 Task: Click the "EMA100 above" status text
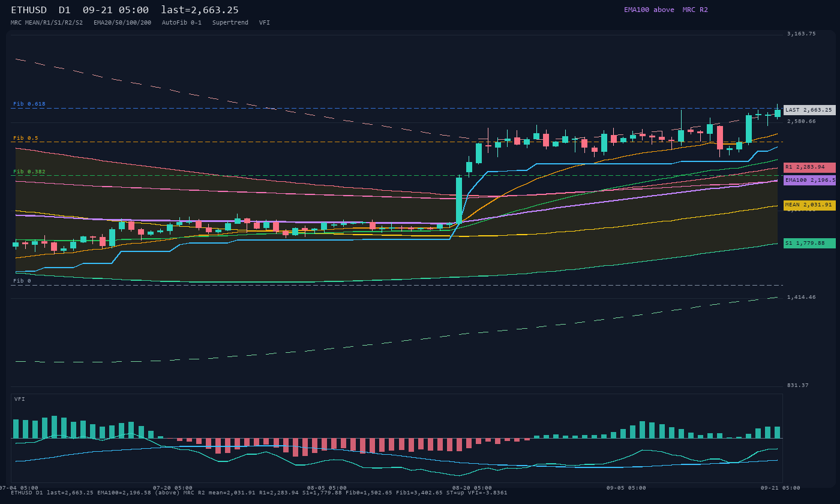coord(649,10)
